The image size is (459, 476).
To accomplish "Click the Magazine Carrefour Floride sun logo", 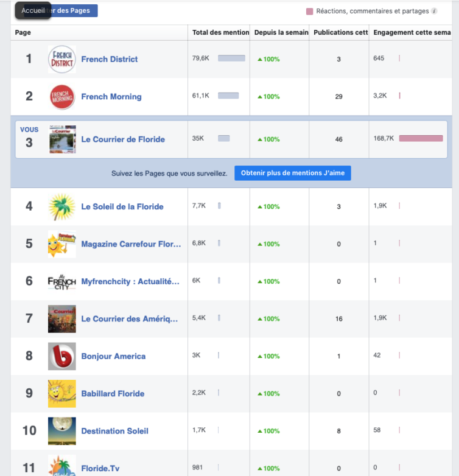I will coord(61,244).
